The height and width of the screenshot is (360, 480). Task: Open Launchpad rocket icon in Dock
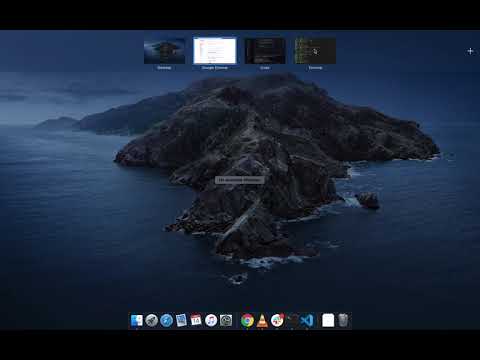[151, 320]
